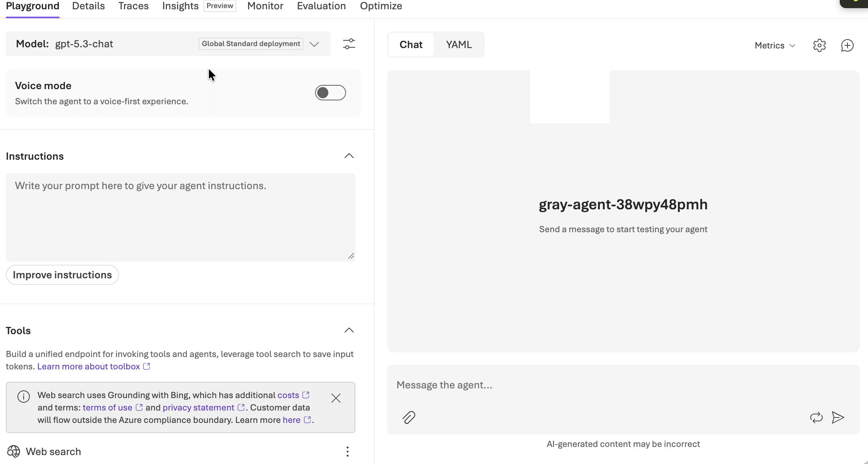The height and width of the screenshot is (464, 868).
Task: Click the Web search tool label
Action: (x=53, y=452)
